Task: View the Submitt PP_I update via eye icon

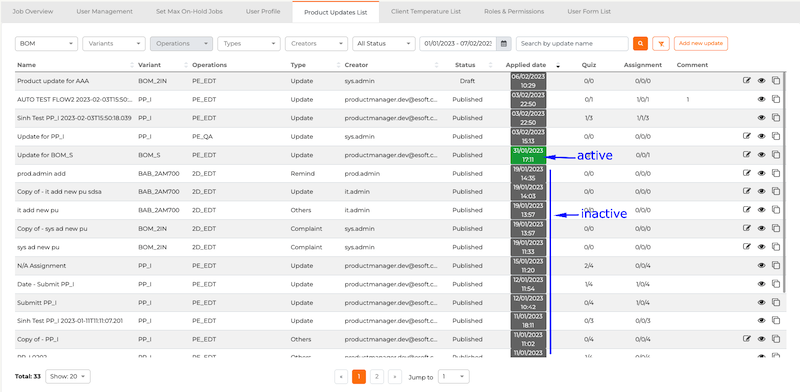Action: [x=761, y=302]
